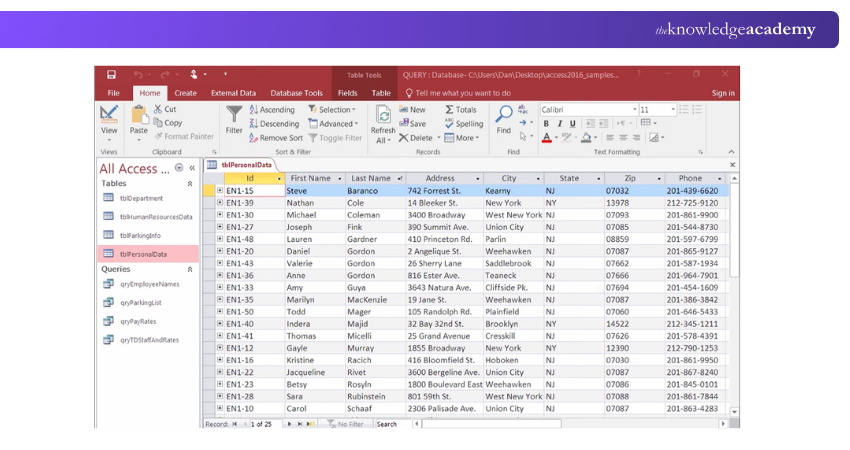Screen dimensions: 850x450
Task: Click the Filter funnel icon
Action: pyautogui.click(x=234, y=114)
